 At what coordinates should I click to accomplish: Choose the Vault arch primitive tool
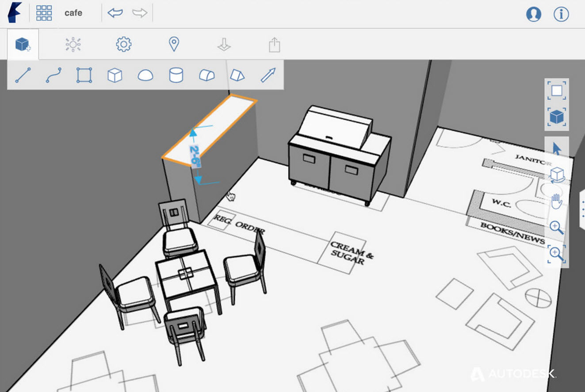pos(206,76)
